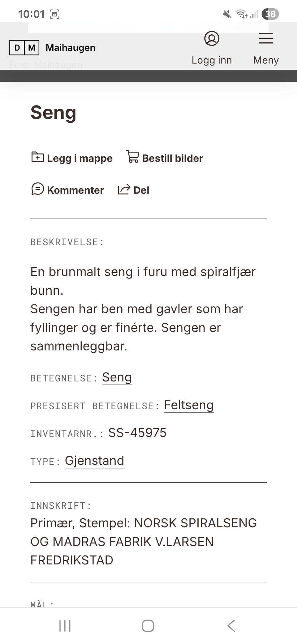Select the Gjenstand type link
The height and width of the screenshot is (644, 297).
[x=94, y=461]
